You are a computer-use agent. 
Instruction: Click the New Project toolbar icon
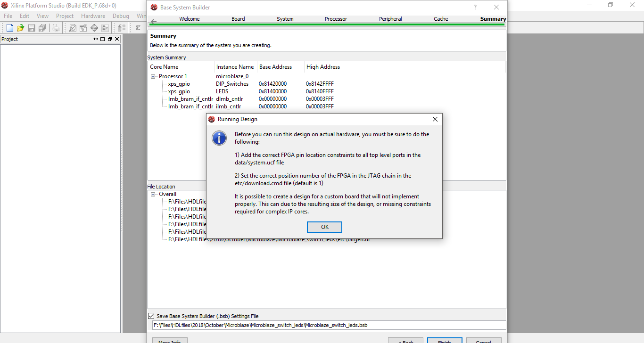point(9,28)
